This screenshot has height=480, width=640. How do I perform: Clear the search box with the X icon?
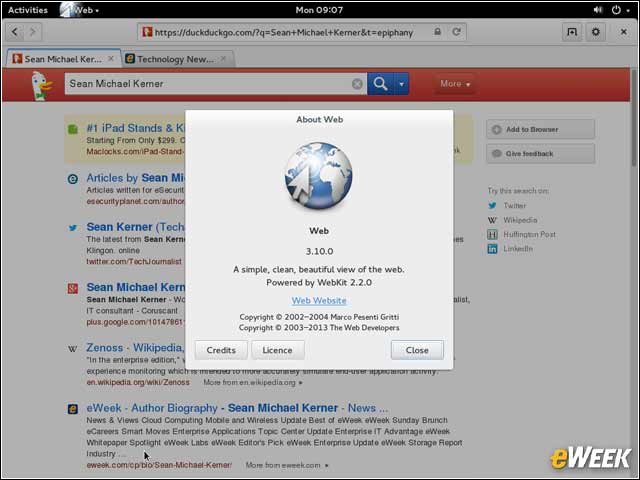click(x=357, y=84)
